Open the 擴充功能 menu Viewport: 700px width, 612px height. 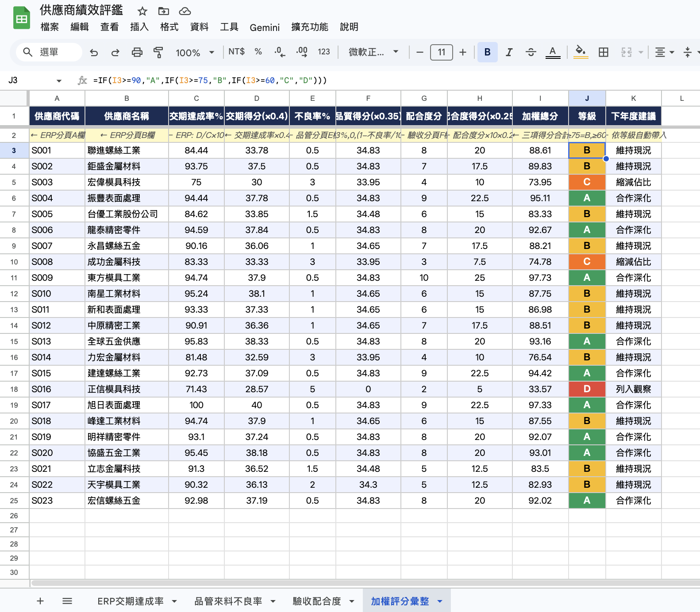point(310,27)
